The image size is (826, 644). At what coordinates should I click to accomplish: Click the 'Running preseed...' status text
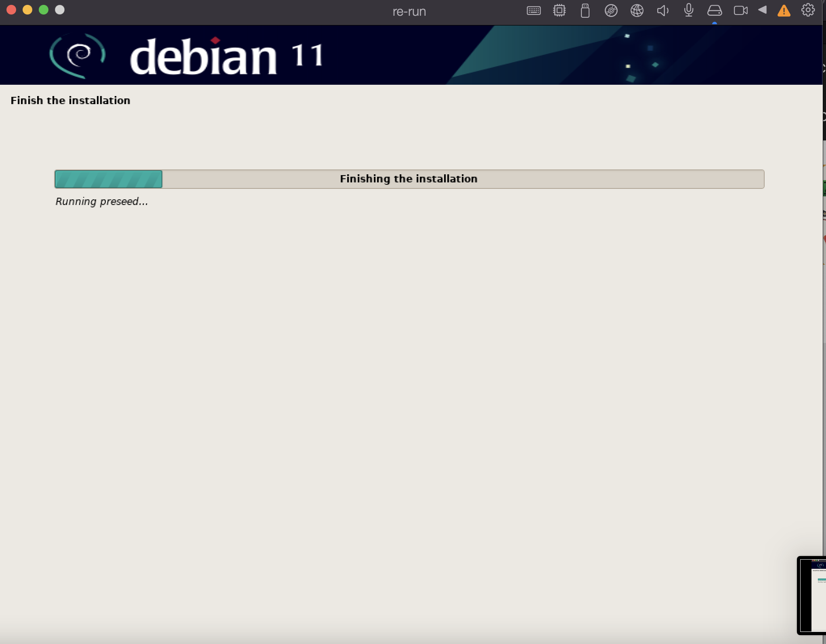[102, 201]
